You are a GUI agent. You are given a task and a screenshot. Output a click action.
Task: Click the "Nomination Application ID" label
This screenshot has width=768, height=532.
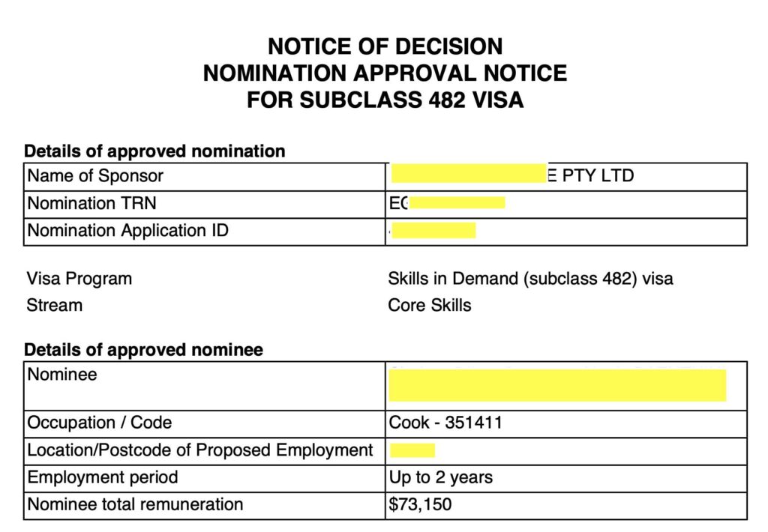point(128,230)
